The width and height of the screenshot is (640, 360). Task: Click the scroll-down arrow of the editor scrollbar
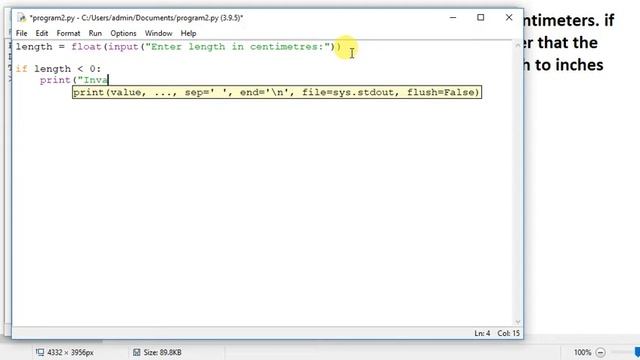point(518,322)
